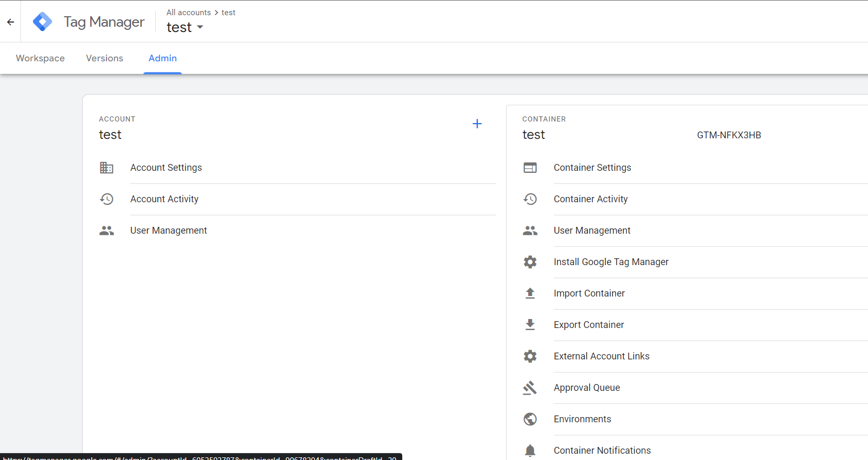The height and width of the screenshot is (460, 868).
Task: Open Account Settings
Action: coord(166,168)
